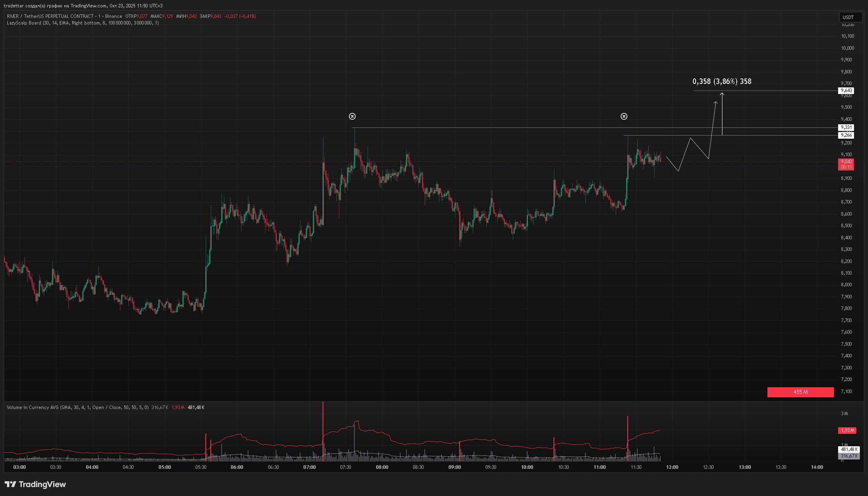The image size is (868, 496).
Task: Click the TradingView logo icon
Action: tap(10, 484)
